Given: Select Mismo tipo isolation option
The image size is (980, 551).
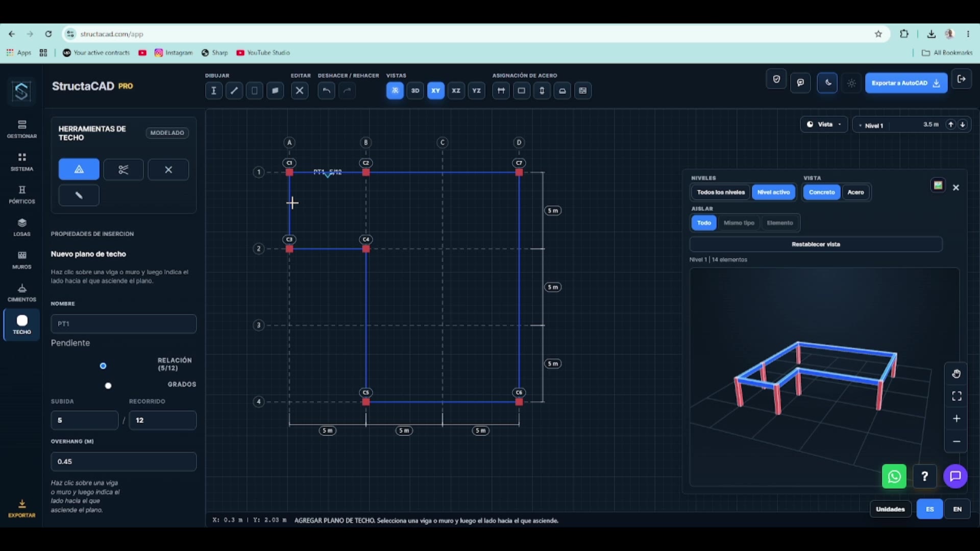Looking at the screenshot, I should 739,223.
